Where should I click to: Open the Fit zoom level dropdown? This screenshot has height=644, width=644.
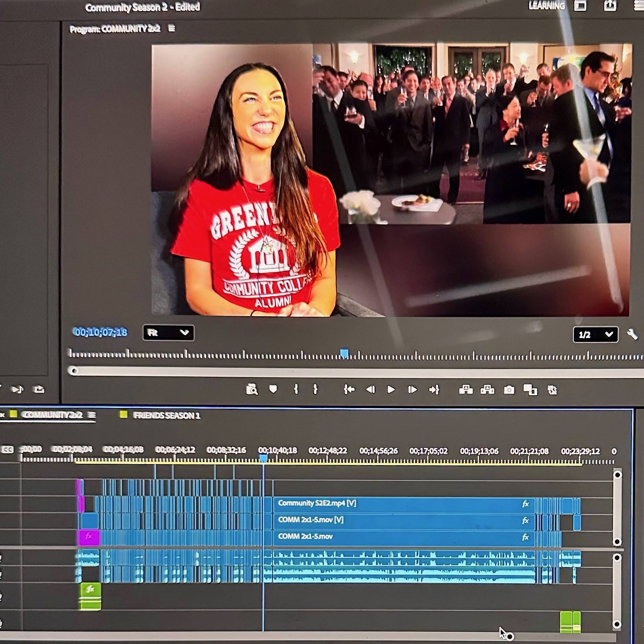click(168, 333)
